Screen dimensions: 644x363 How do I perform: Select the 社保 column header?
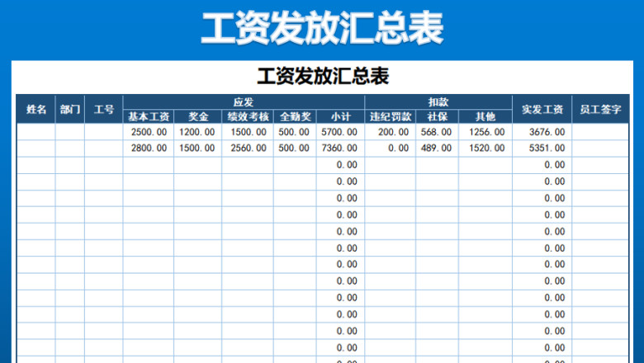pyautogui.click(x=437, y=116)
